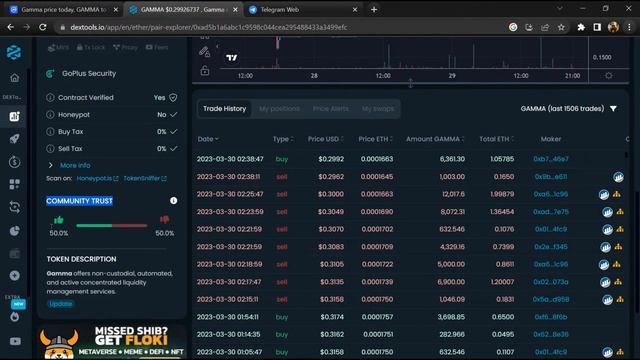Open the pie chart sidebar icon
Viewport: 640px width, 360px height.
point(15,231)
